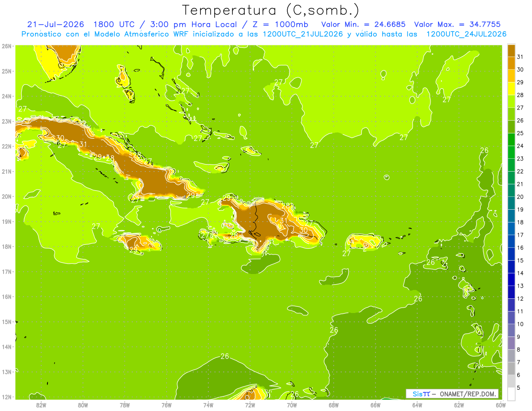Click the legend band between 29 and 30
The width and height of the screenshot is (532, 411).
[x=511, y=76]
